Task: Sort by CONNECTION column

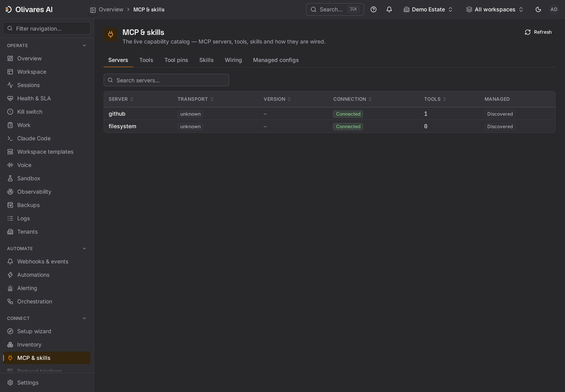Action: 352,99
